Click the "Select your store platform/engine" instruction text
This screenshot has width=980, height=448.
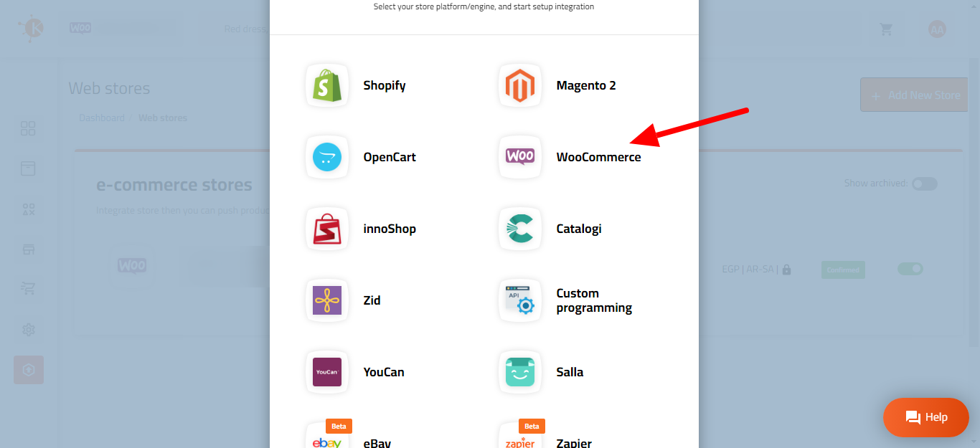point(484,6)
